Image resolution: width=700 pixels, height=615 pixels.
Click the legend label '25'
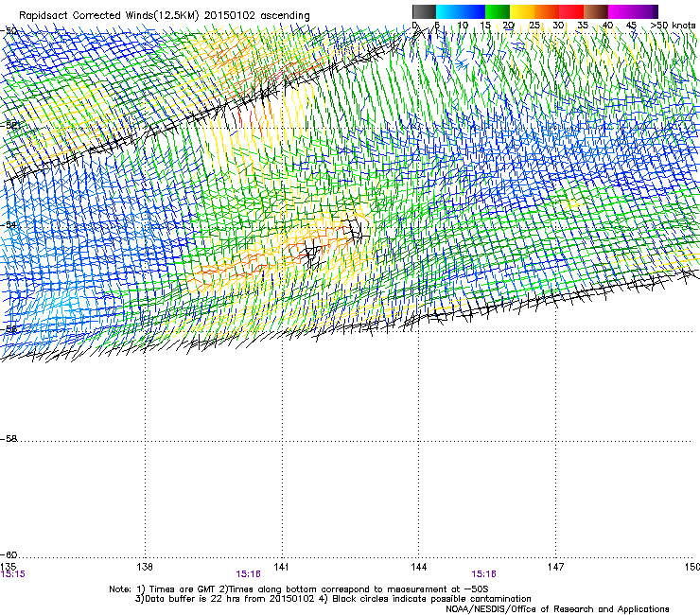tap(534, 26)
